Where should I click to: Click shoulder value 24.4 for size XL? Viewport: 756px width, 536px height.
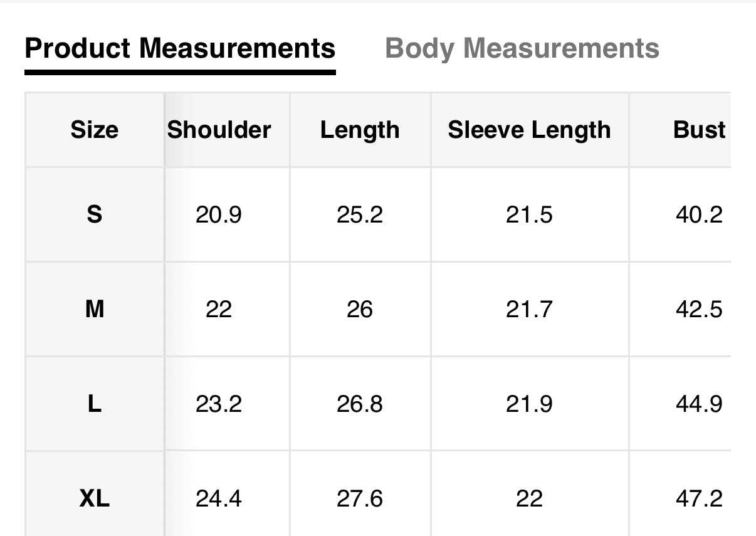click(x=219, y=498)
